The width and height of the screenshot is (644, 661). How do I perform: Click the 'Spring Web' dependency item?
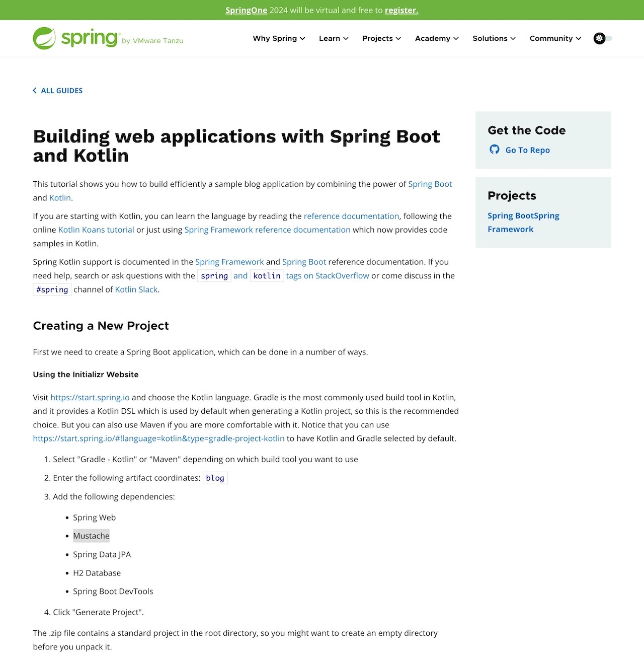click(x=94, y=518)
